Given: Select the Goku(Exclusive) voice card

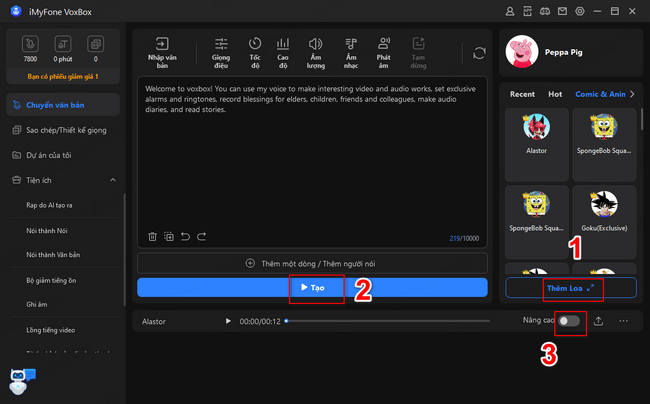Looking at the screenshot, I should pyautogui.click(x=604, y=222).
